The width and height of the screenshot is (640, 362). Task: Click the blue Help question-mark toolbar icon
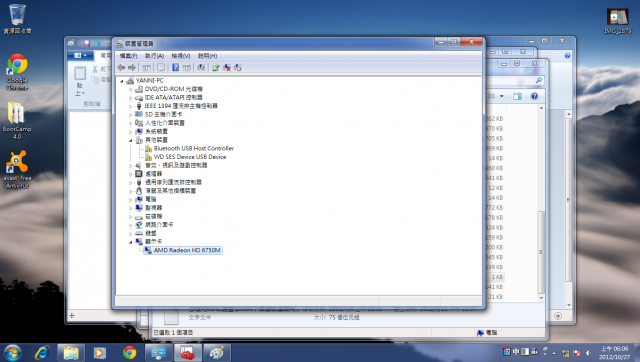pos(176,68)
